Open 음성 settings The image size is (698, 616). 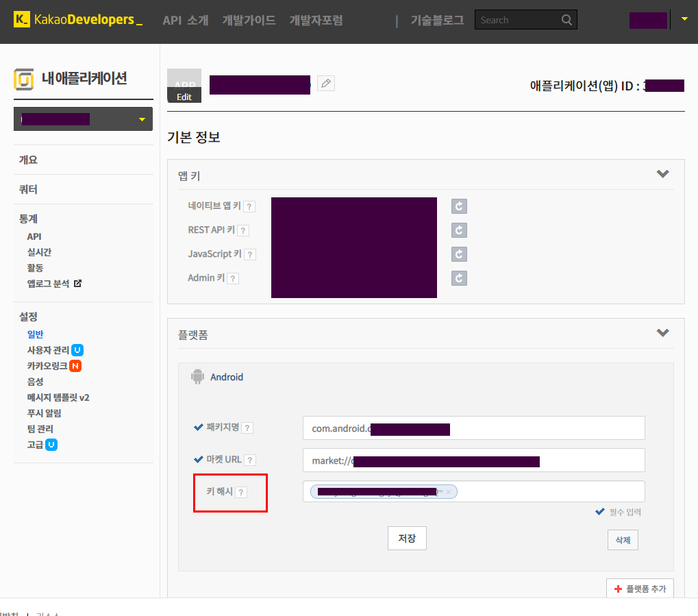coord(35,382)
